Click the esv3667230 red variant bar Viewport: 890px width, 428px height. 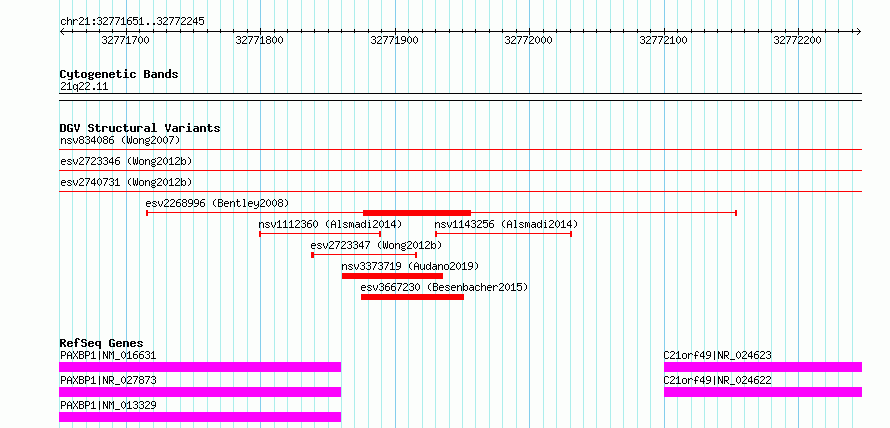[413, 297]
